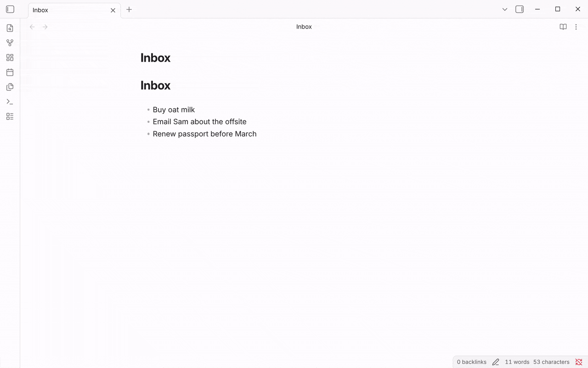Click the 53 characters status entry
Screen dimensions: 588x368
tap(551, 362)
